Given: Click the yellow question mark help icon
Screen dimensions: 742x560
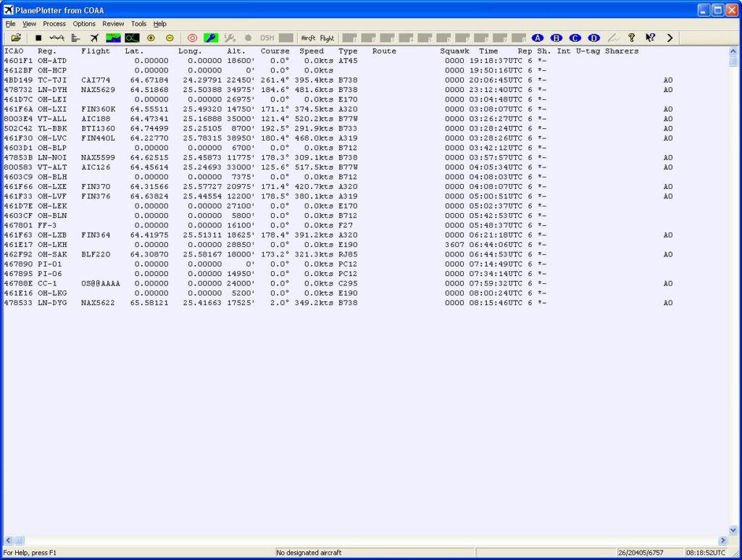Looking at the screenshot, I should [632, 38].
